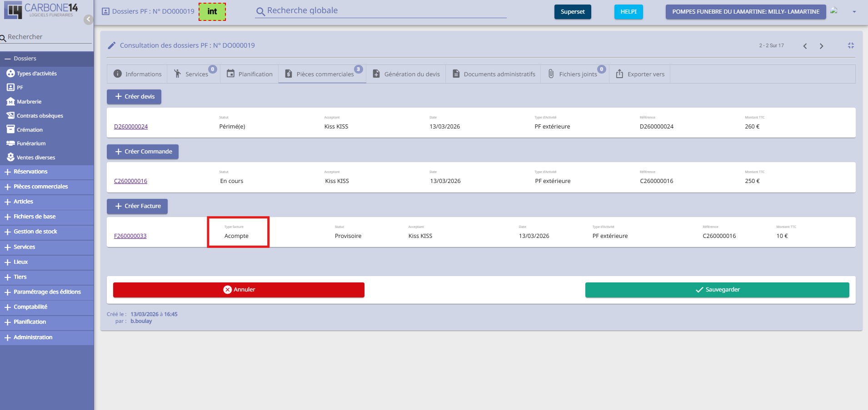868x410 pixels.
Task: Switch to the Documents administratifs tab
Action: (x=494, y=74)
